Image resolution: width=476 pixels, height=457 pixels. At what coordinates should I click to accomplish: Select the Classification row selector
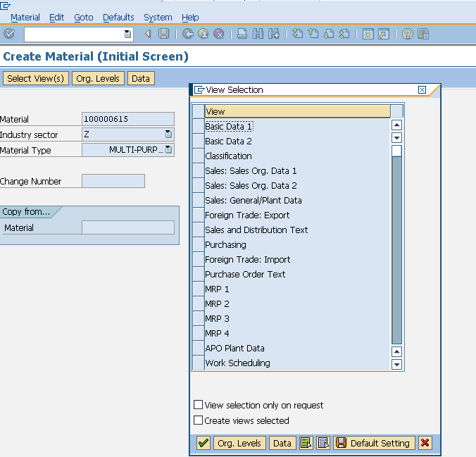click(199, 156)
